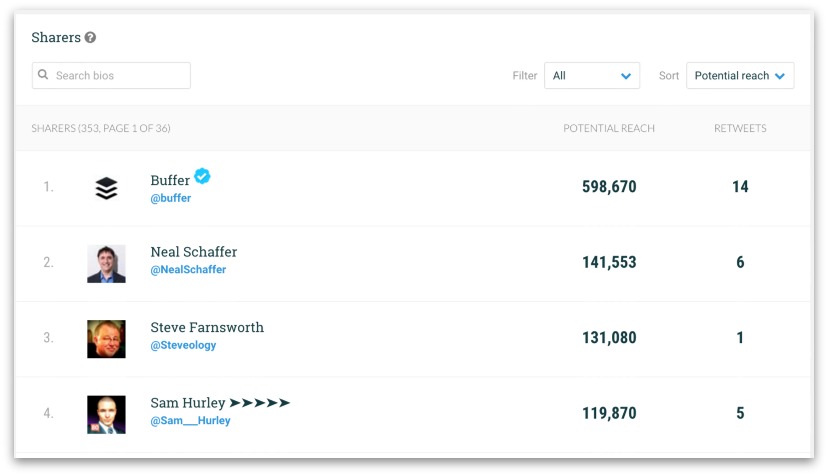828x476 pixels.
Task: Expand the Filter dropdown set to All
Action: point(592,76)
